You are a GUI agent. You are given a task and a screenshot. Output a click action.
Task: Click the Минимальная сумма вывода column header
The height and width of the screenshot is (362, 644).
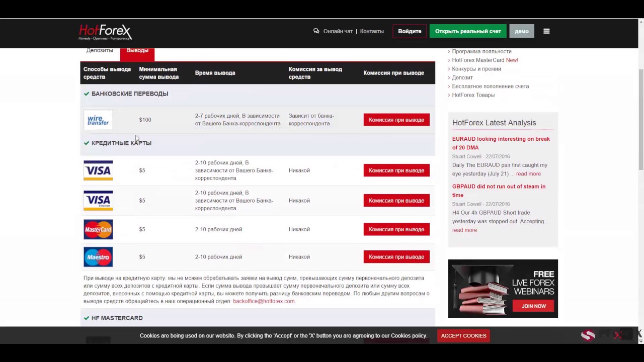click(x=159, y=73)
